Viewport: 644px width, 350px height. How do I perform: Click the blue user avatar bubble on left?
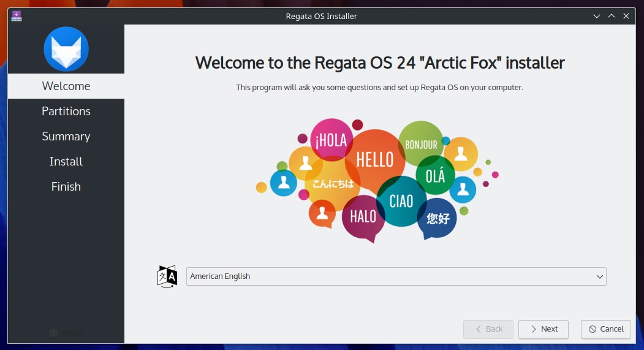click(x=283, y=183)
